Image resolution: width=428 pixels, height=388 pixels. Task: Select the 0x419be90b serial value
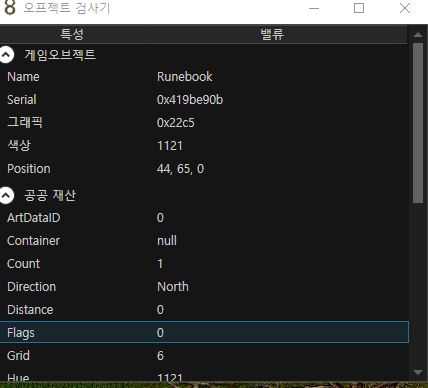[190, 100]
